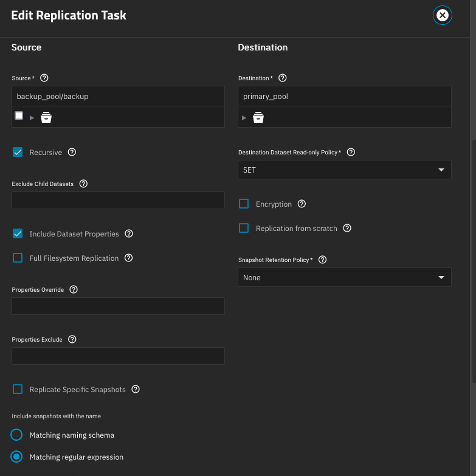The height and width of the screenshot is (476, 476).
Task: Show help for Destination Dataset Read-only Policy
Action: pos(350,152)
